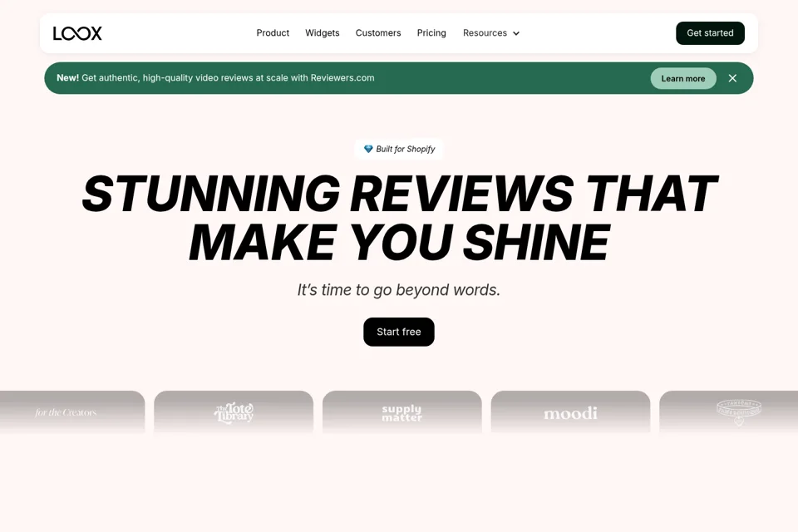Click the Loox logo
This screenshot has height=532, width=798.
click(x=77, y=33)
